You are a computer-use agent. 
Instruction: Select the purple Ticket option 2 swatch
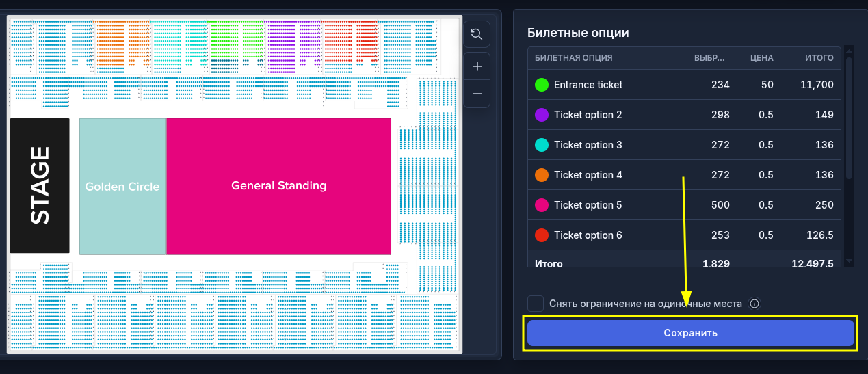point(541,115)
